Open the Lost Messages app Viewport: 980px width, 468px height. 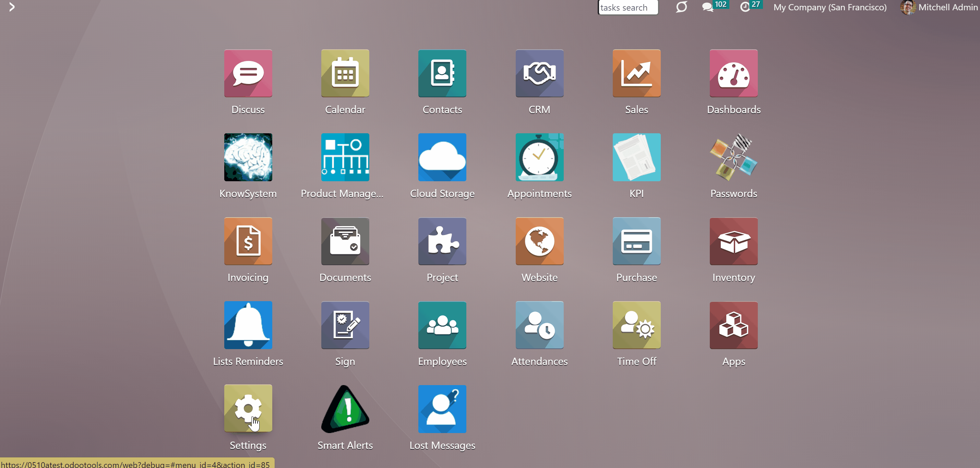click(442, 409)
